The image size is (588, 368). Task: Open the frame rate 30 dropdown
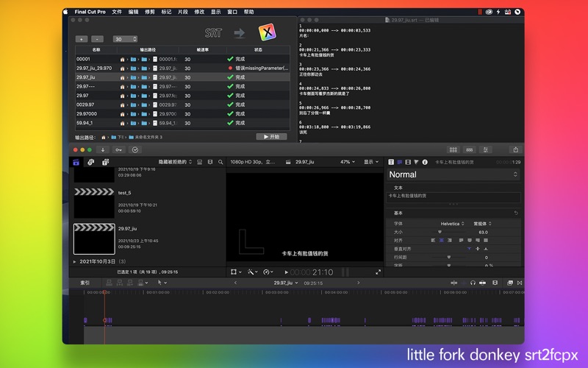(125, 39)
